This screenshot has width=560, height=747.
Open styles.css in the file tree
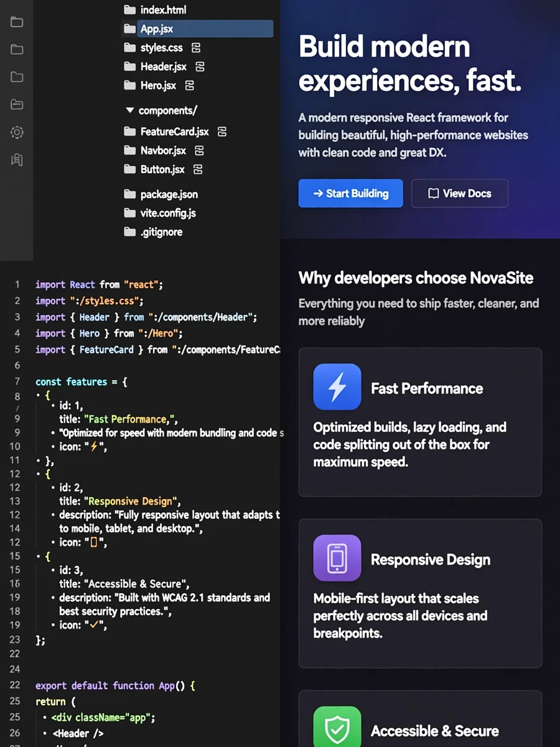[x=162, y=48]
